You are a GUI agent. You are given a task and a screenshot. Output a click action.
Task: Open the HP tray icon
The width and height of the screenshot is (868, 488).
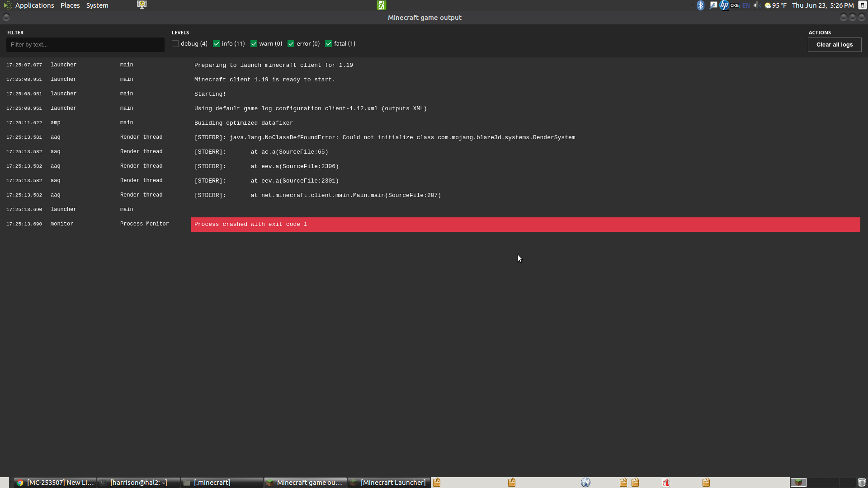pos(724,5)
